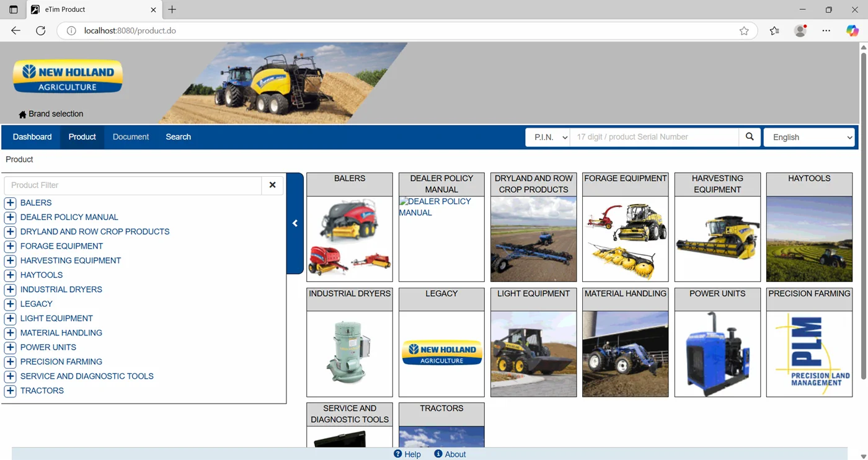Clear the Product Filter with the X button

(272, 185)
